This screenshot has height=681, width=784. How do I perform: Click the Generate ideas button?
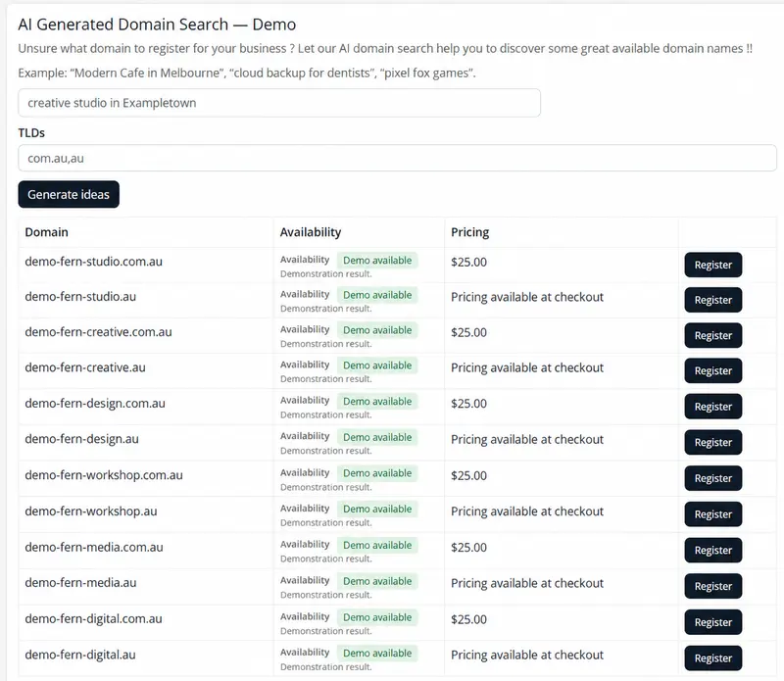click(69, 194)
